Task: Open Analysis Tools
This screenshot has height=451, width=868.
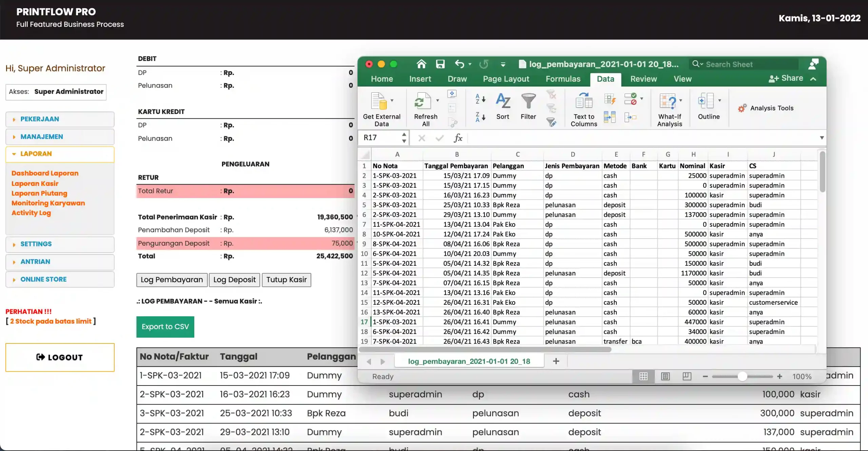Action: (766, 108)
